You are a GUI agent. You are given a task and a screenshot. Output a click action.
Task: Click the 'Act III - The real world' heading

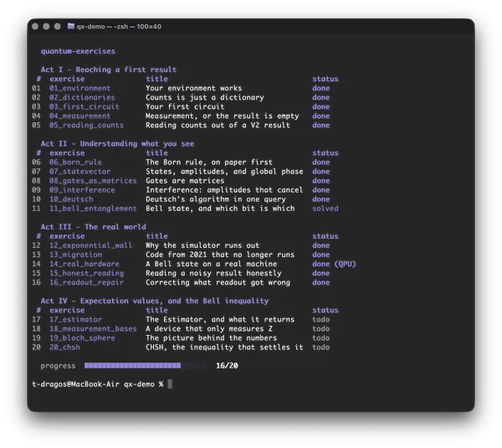[93, 227]
